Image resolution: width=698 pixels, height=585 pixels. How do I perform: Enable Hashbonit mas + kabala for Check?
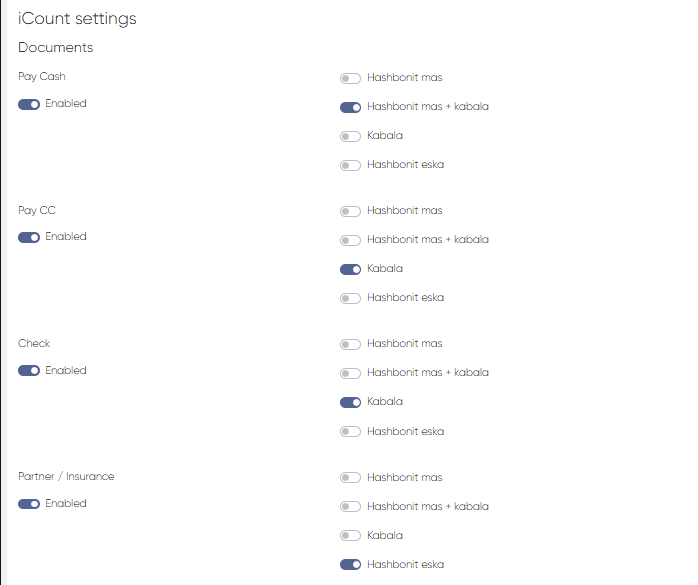[350, 373]
